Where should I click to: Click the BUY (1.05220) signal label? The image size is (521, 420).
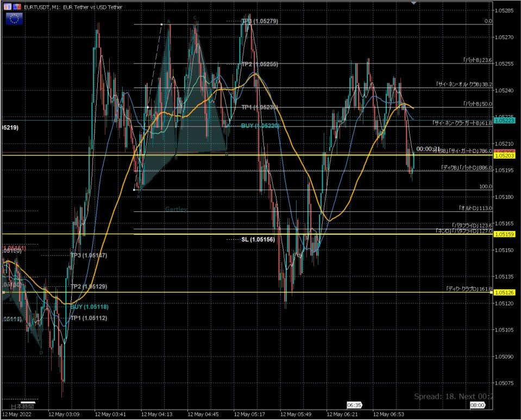pos(260,126)
